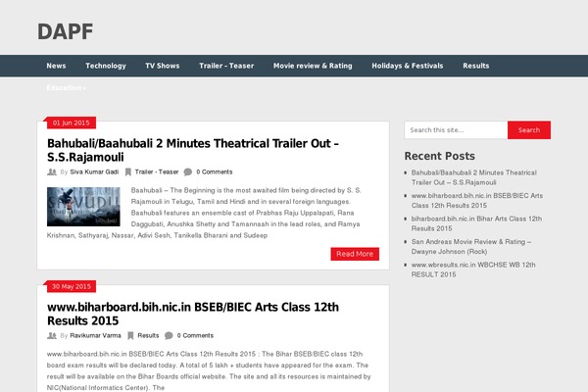The width and height of the screenshot is (588, 392).
Task: Focus the Search this site field
Action: tap(456, 129)
